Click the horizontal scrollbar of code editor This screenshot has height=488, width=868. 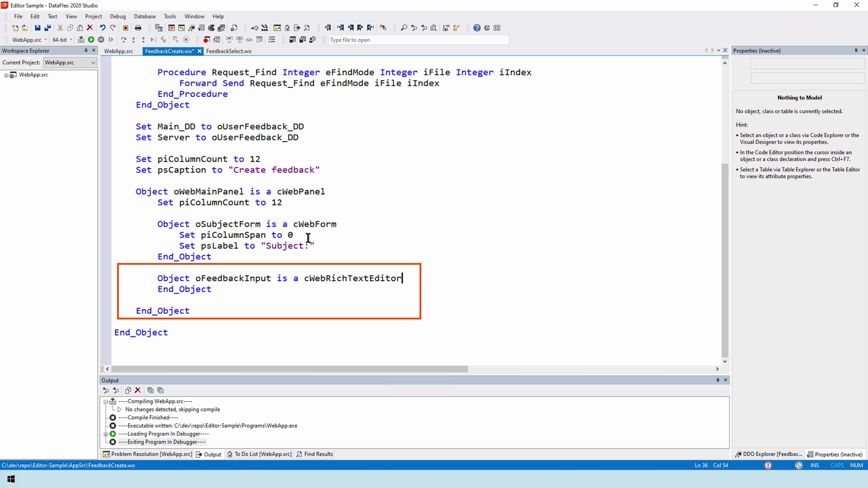tap(289, 369)
